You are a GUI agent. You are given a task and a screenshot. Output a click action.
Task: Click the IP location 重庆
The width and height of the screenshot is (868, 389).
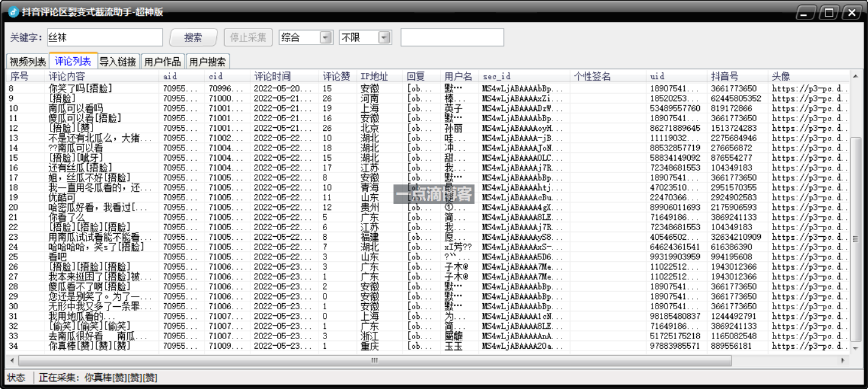click(x=369, y=346)
